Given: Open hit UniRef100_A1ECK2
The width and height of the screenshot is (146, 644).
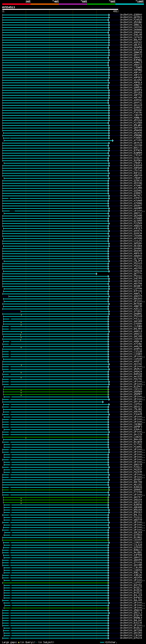Looking at the screenshot, I should click(x=131, y=42).
